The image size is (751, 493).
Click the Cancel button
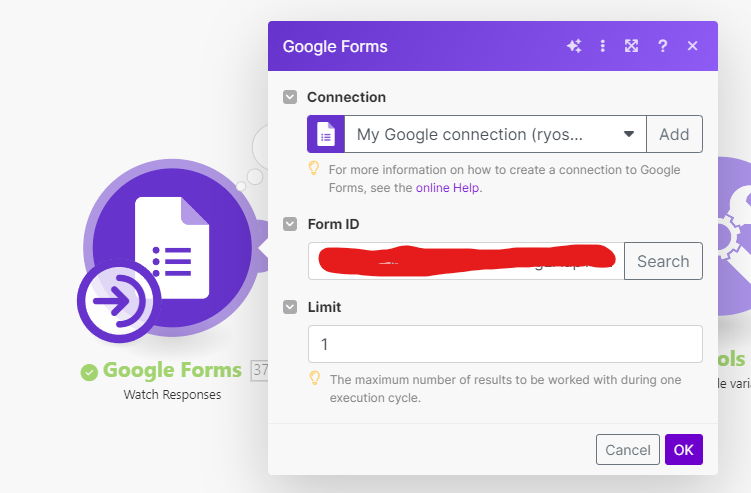(x=628, y=450)
